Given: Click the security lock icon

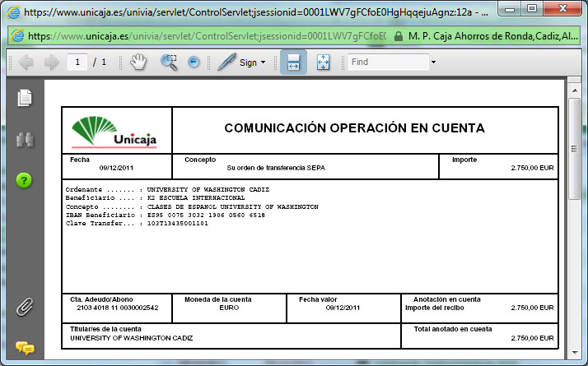Looking at the screenshot, I should [399, 36].
